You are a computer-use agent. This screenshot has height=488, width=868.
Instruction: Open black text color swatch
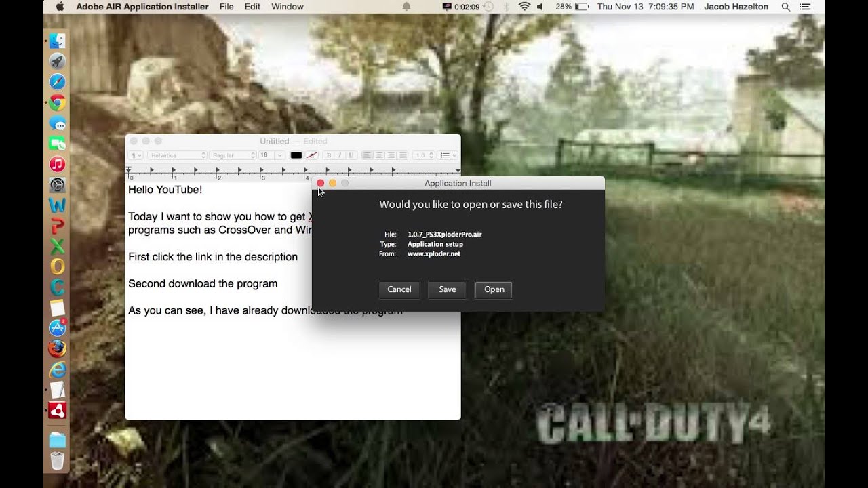[296, 155]
